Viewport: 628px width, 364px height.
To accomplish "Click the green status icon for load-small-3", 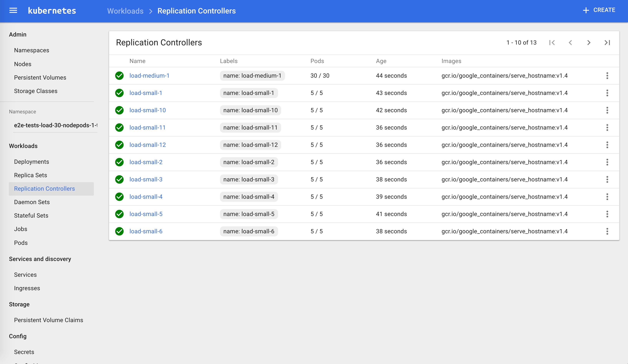I will (x=120, y=179).
